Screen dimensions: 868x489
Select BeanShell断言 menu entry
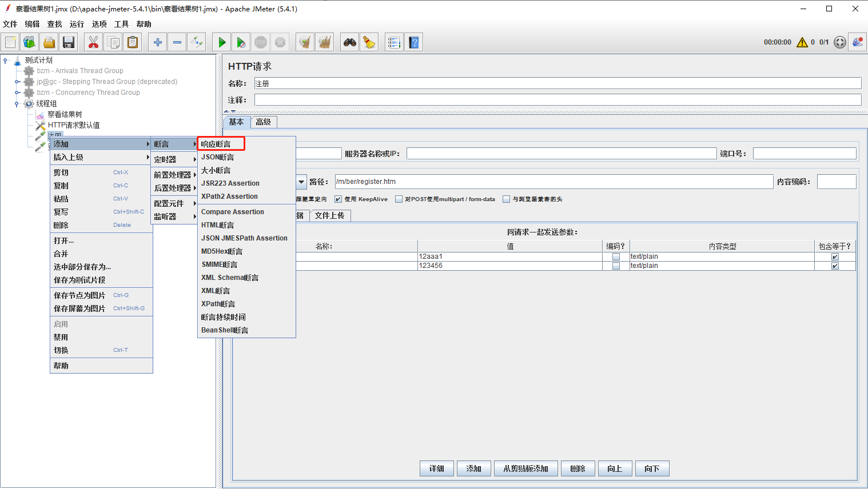[x=246, y=330]
